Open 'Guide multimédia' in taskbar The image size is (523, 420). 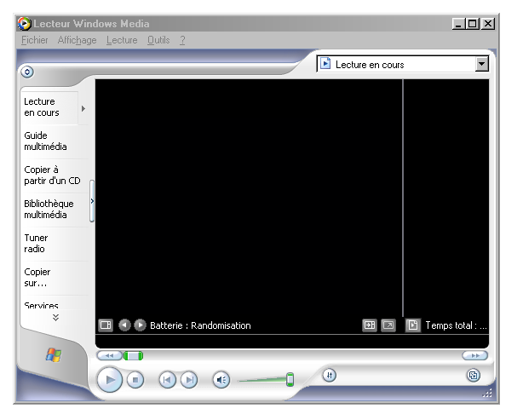(55, 141)
